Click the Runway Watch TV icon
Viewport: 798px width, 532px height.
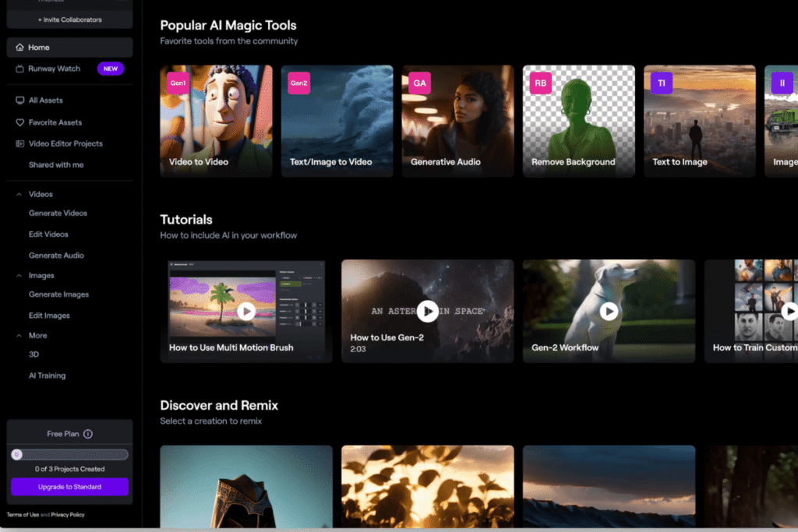(19, 69)
